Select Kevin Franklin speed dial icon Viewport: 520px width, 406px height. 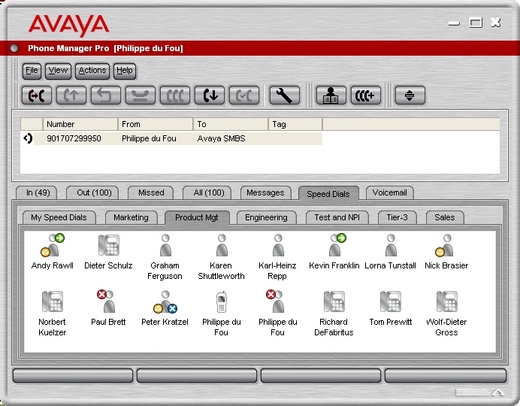pyautogui.click(x=337, y=245)
